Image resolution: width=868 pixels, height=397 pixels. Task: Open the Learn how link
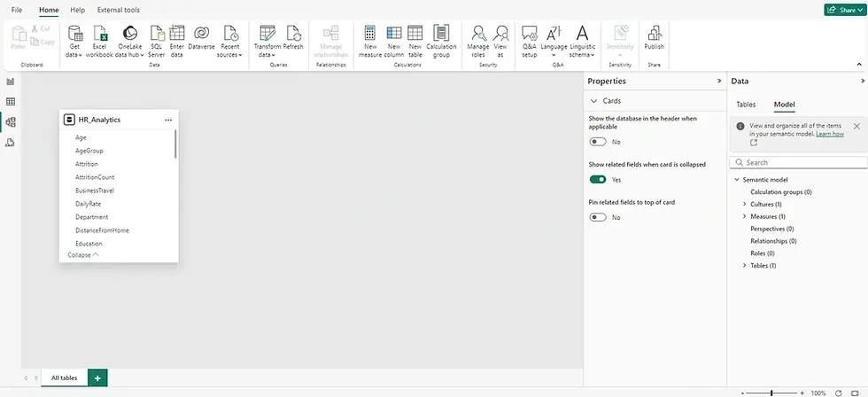830,134
